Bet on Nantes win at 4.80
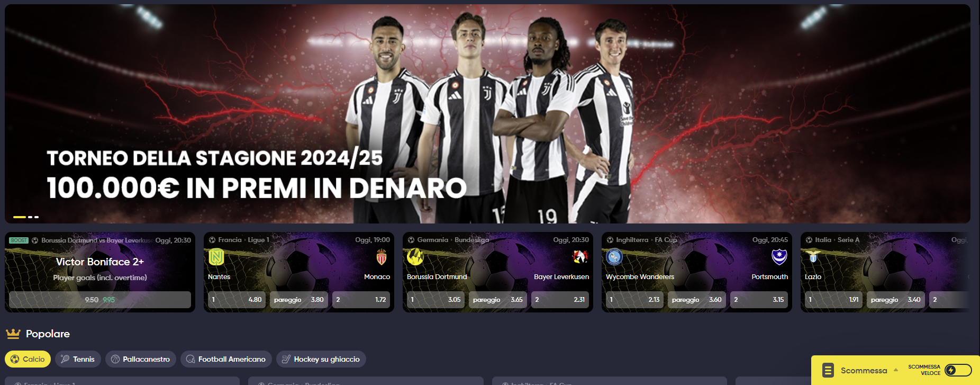The image size is (980, 385). [237, 300]
